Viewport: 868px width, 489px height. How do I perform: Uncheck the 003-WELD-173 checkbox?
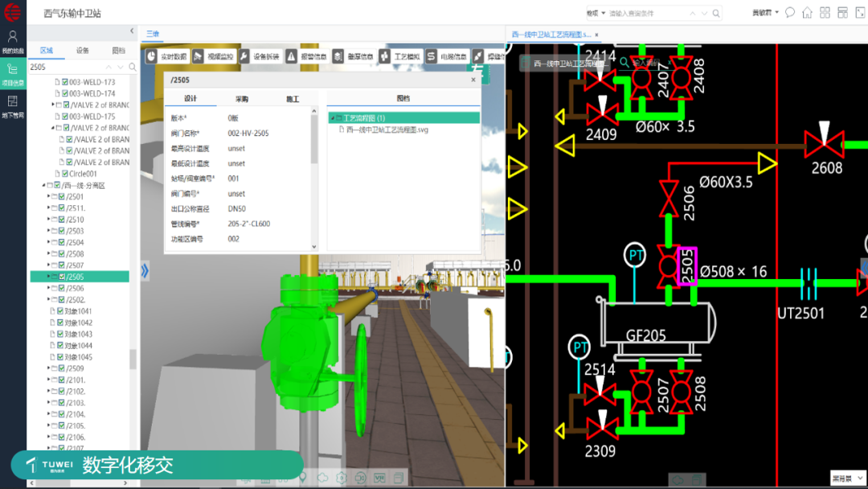[x=64, y=82]
